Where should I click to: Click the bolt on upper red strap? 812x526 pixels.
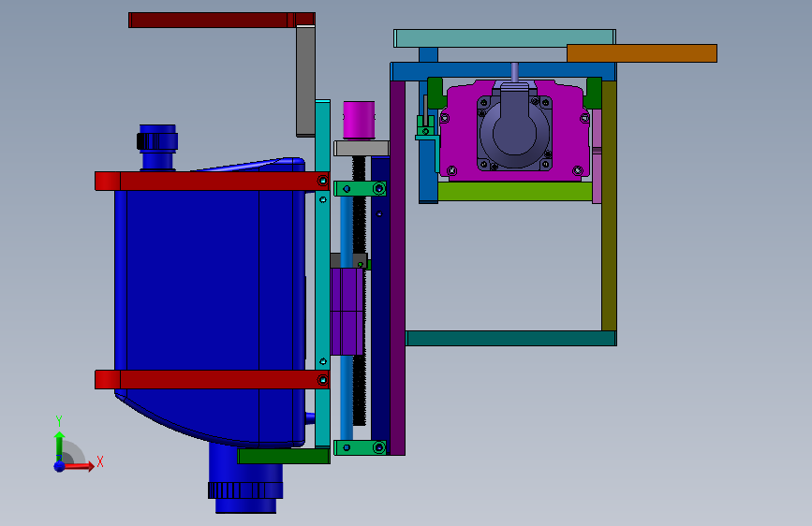point(322,181)
